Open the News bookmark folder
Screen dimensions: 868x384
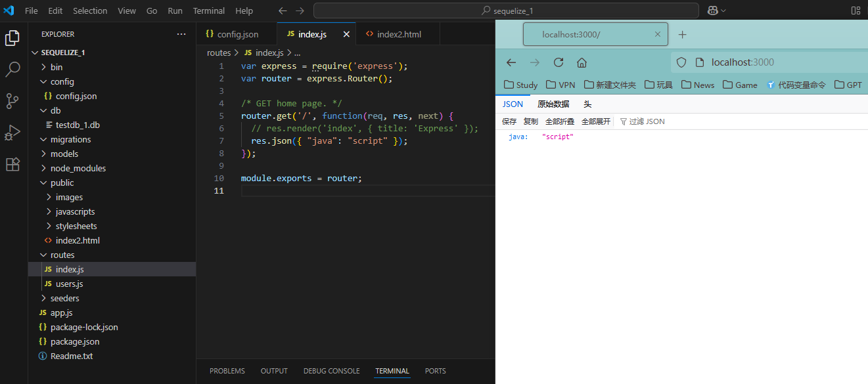point(698,85)
